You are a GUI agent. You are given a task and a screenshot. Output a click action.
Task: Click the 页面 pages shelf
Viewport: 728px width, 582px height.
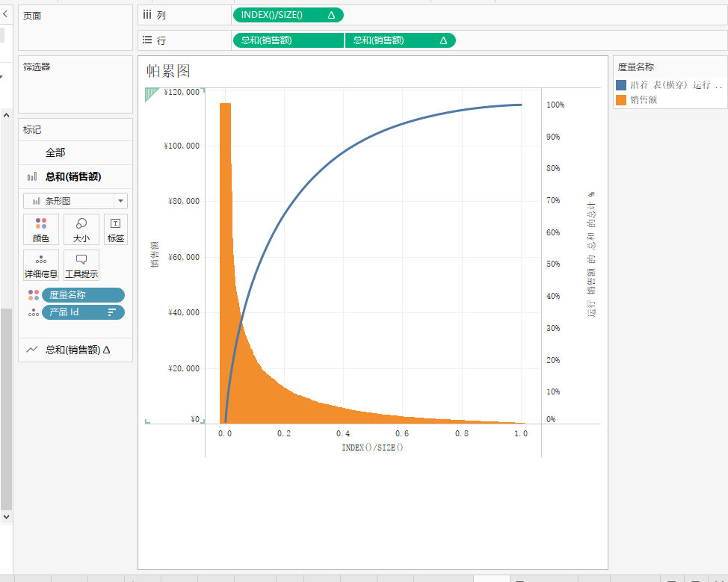point(75,28)
